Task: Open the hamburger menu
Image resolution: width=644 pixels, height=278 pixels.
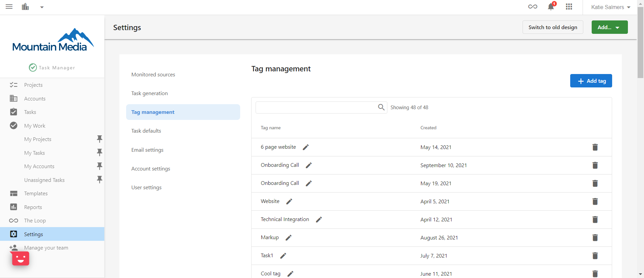Action: [9, 7]
